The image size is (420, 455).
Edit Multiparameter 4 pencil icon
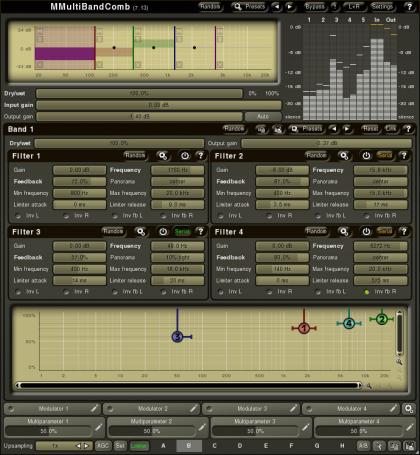tap(410, 427)
